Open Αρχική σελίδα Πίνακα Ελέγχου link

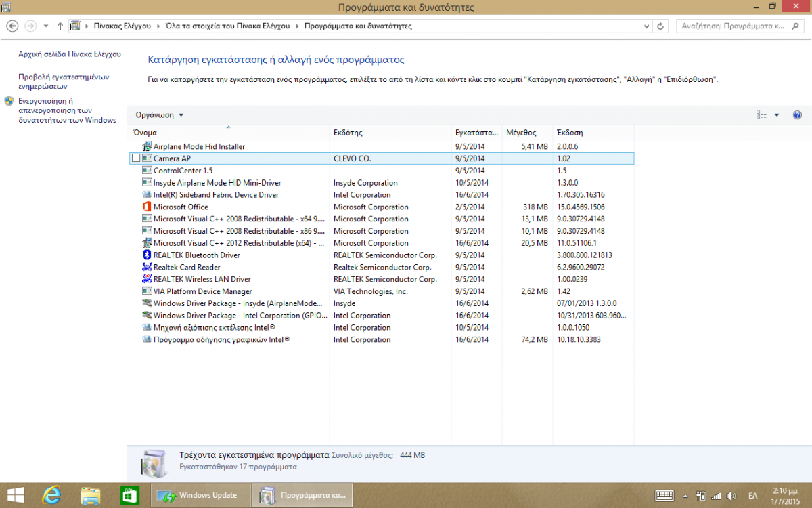tap(70, 54)
